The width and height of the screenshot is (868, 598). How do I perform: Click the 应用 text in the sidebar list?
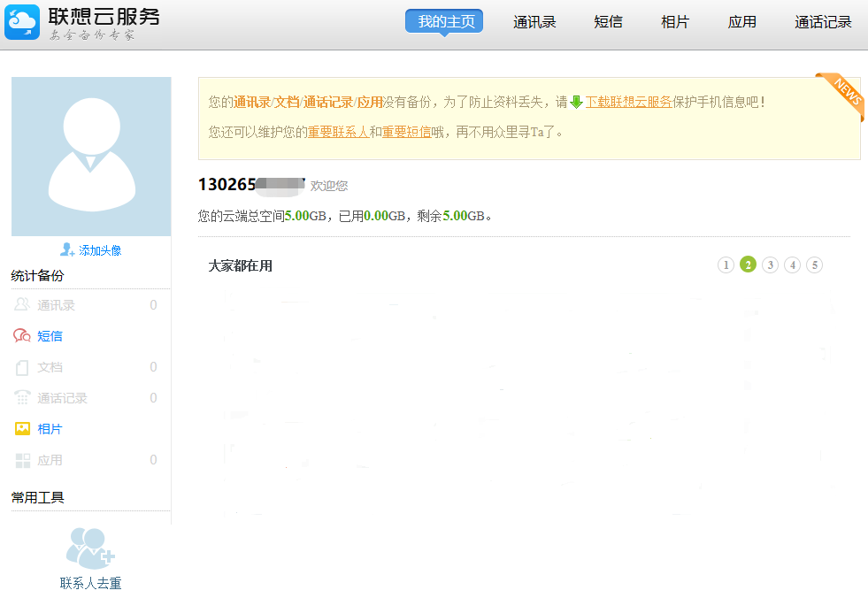pos(50,460)
